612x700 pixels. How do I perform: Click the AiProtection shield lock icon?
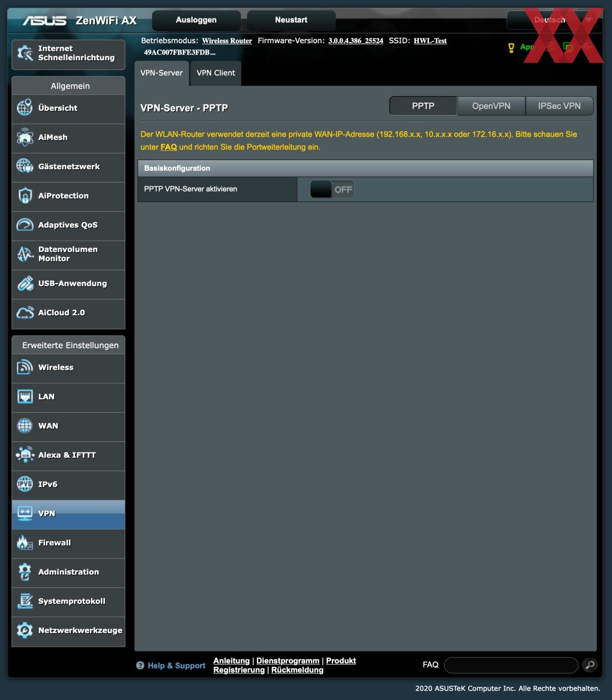tap(25, 195)
